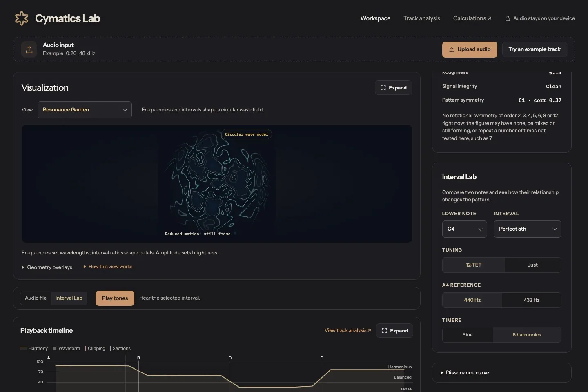Switch source to Audio file tab
The height and width of the screenshot is (392, 588).
pos(36,298)
